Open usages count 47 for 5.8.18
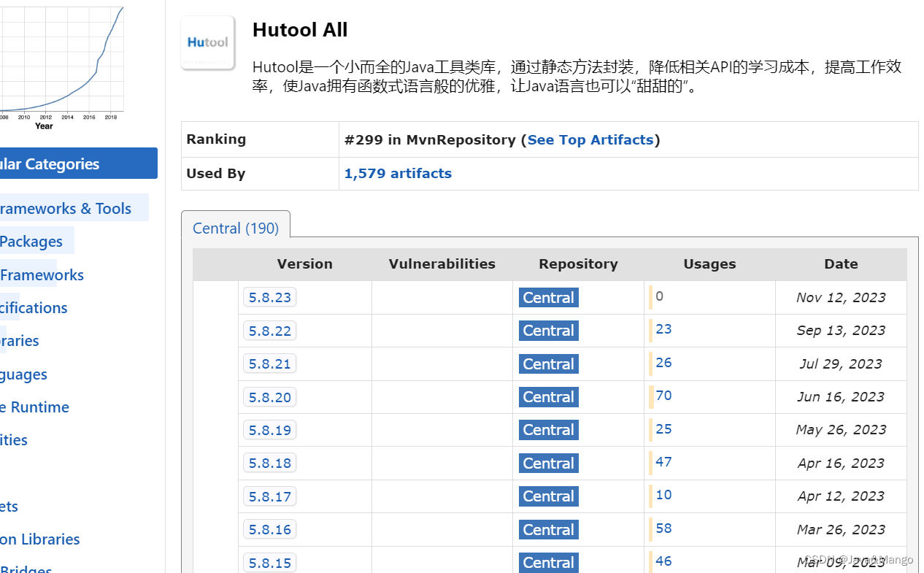 (663, 462)
